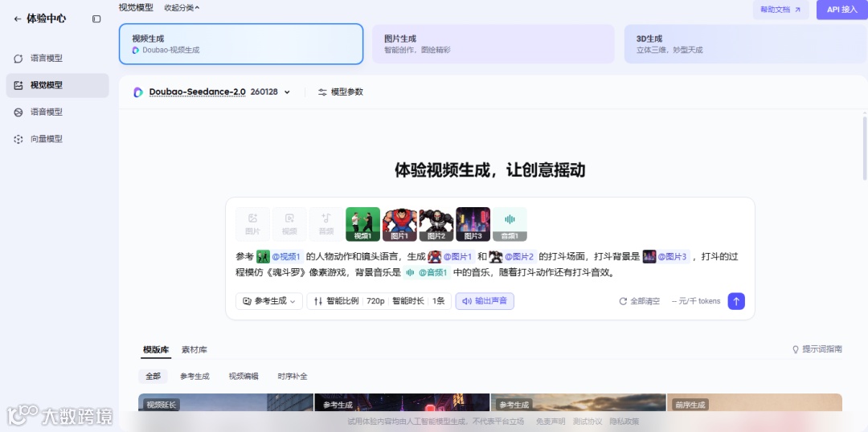This screenshot has height=432, width=868.
Task: Click the 向量模型 sidebar icon
Action: click(x=18, y=139)
